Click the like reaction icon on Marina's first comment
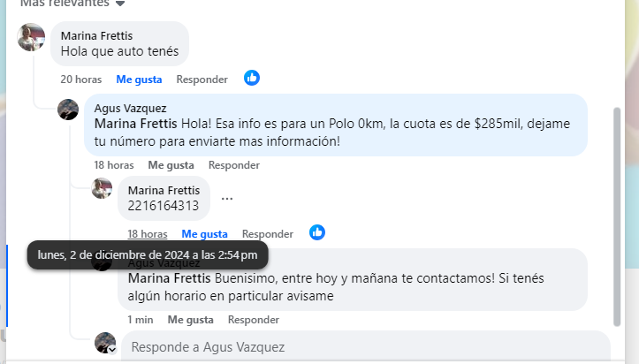Screen dimensions: 639x364 click(252, 79)
